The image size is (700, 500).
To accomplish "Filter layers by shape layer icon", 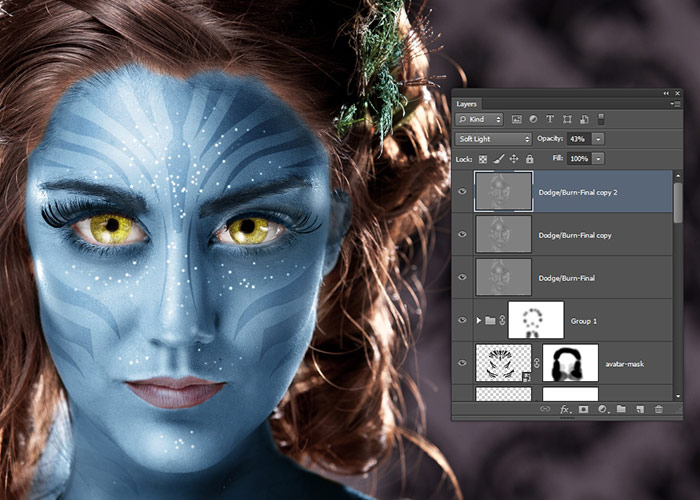I will tap(567, 119).
